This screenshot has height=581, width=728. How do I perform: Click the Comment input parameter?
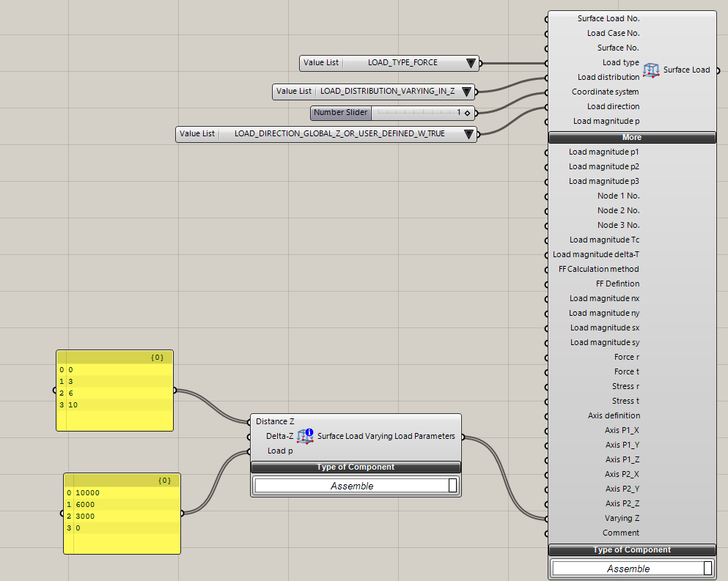(621, 533)
